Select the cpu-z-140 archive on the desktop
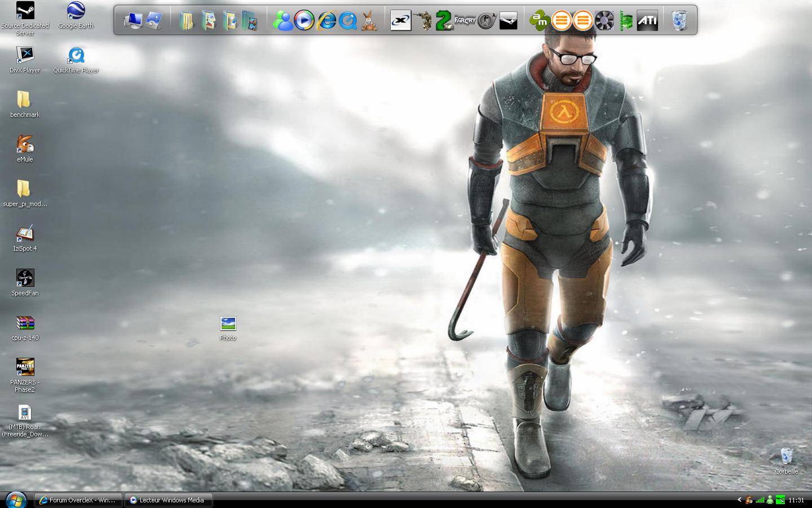Screen dimensions: 812x508 click(25, 327)
